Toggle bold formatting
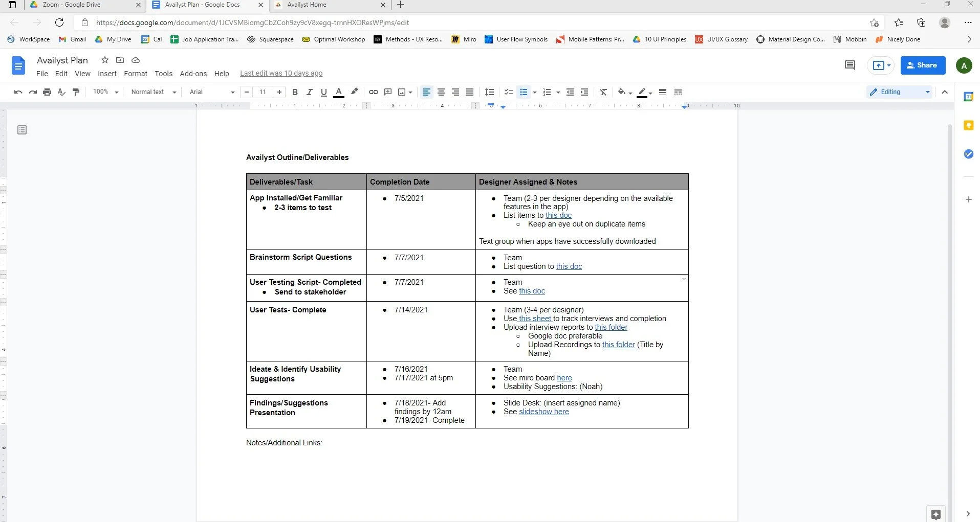Image resolution: width=980 pixels, height=522 pixels. [x=295, y=92]
